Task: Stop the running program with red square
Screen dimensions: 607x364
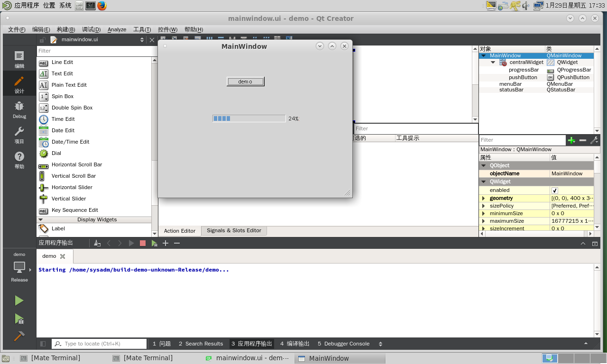Action: click(143, 243)
